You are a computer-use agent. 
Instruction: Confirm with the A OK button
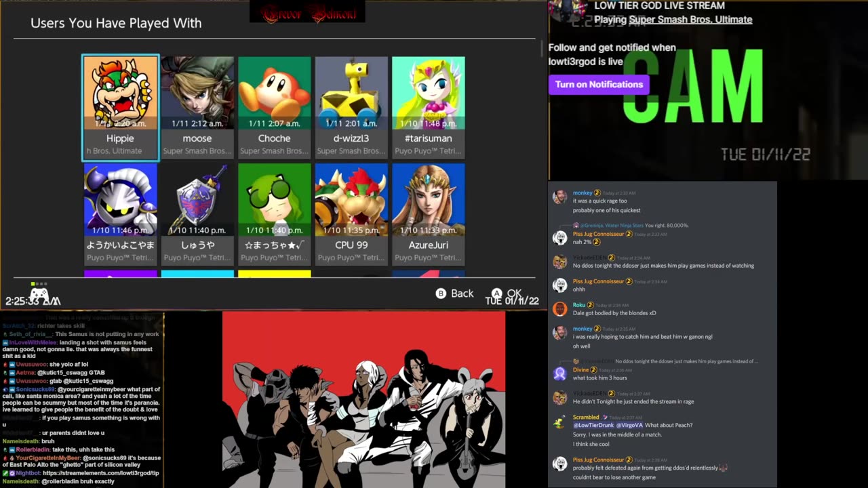507,293
